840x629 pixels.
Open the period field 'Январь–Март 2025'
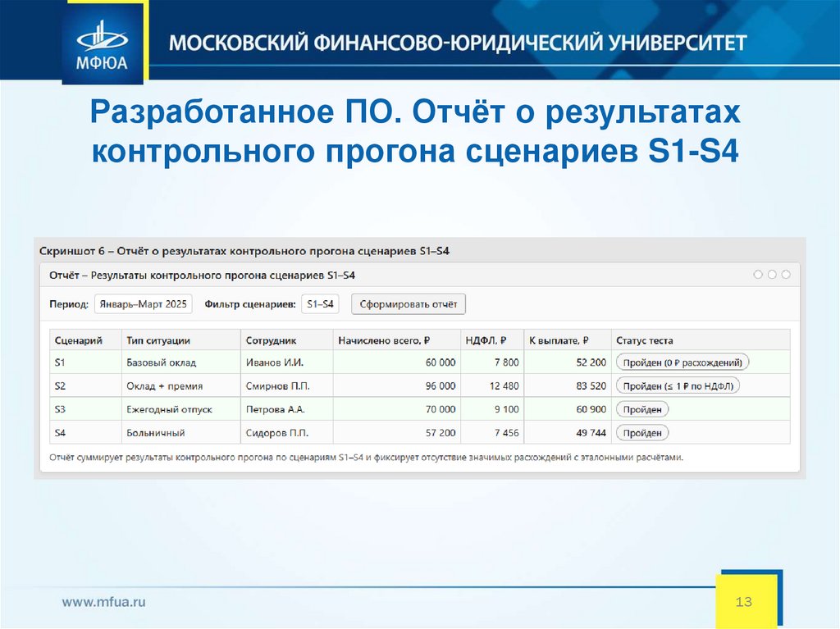(143, 303)
